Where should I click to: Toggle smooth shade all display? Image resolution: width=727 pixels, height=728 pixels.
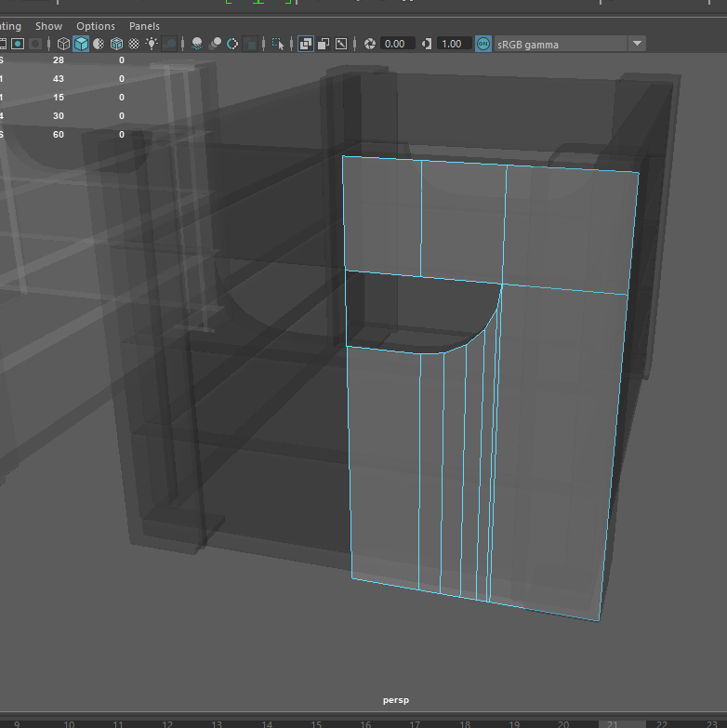[x=81, y=44]
